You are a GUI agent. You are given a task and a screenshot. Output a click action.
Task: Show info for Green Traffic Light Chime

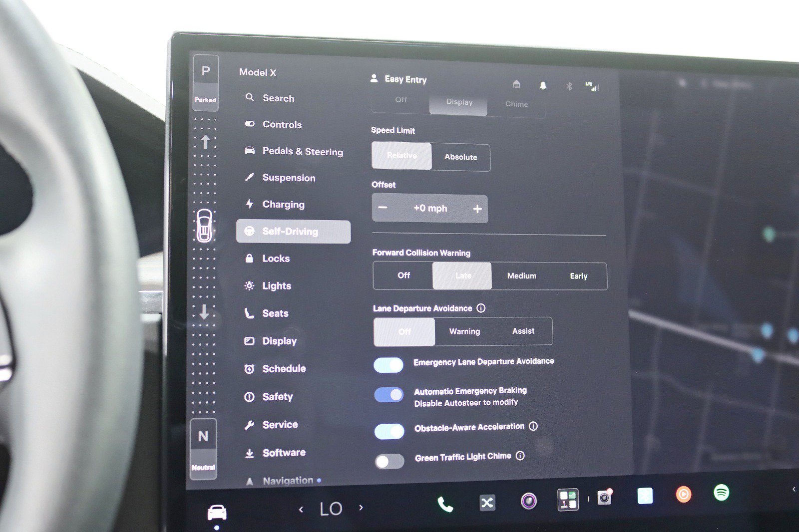tap(520, 456)
